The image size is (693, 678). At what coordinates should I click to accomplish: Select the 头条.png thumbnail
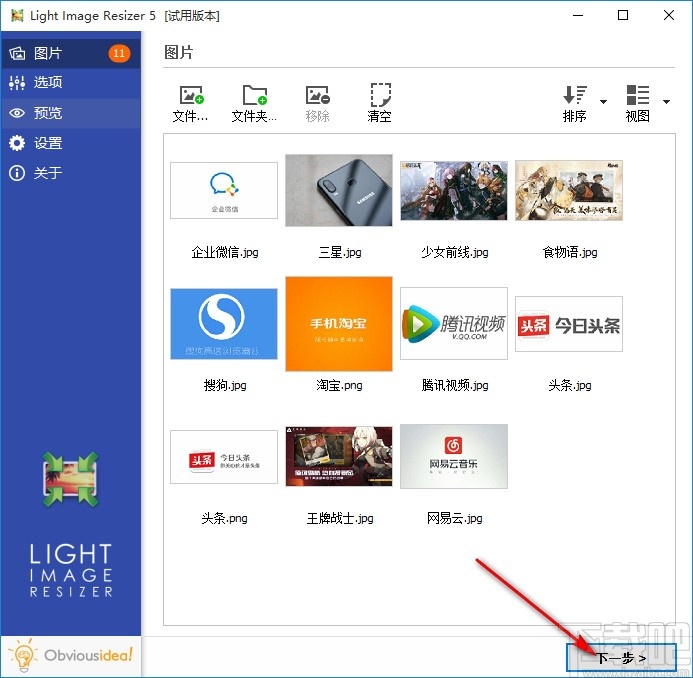pyautogui.click(x=224, y=457)
